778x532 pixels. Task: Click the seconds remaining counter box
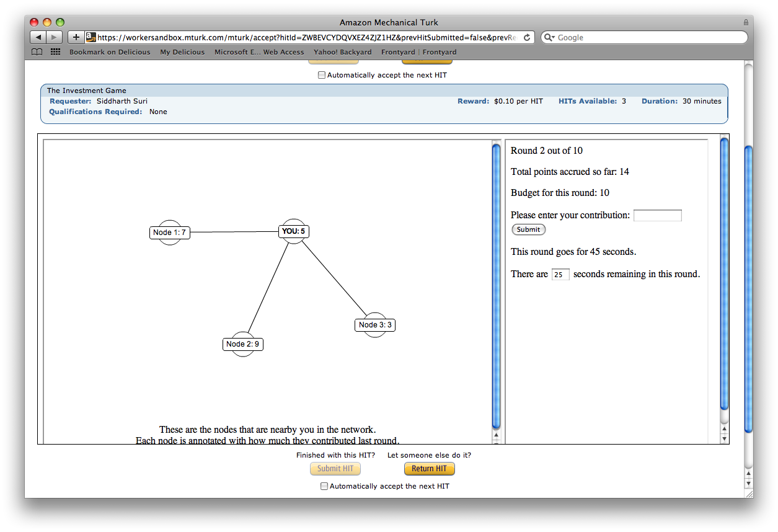pos(560,274)
